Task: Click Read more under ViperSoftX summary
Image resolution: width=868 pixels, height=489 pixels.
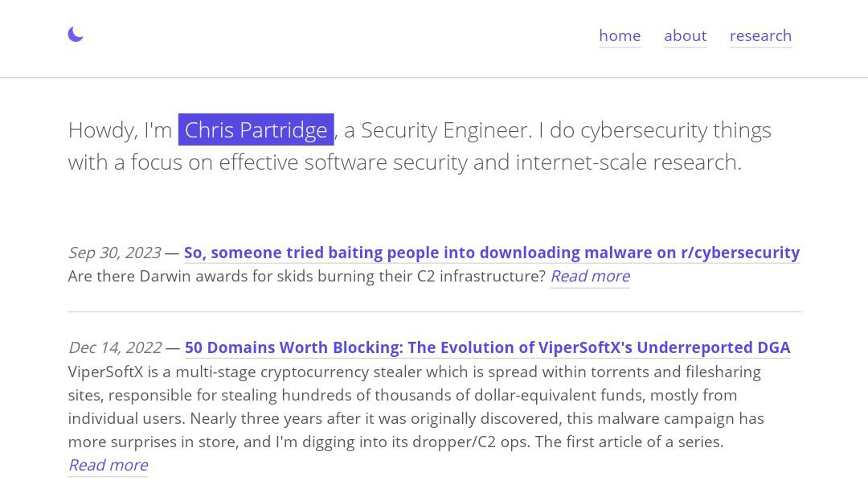Action: click(108, 465)
